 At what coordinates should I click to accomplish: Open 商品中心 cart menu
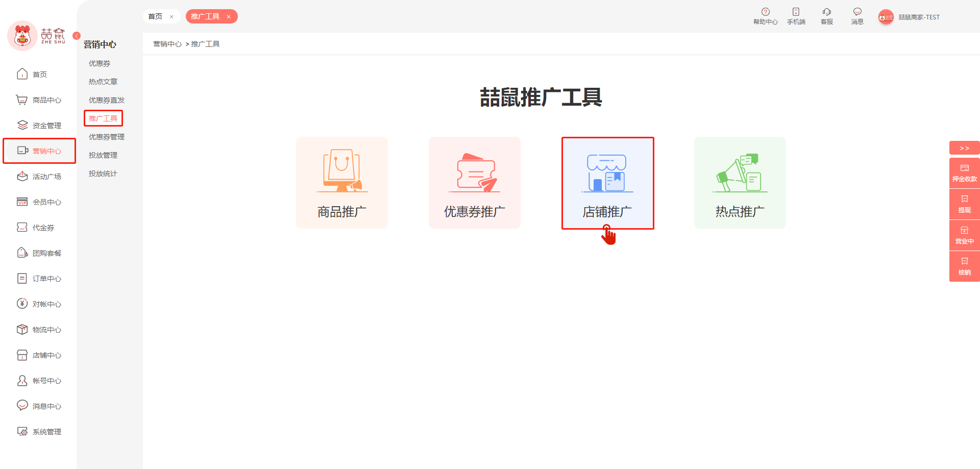[39, 100]
